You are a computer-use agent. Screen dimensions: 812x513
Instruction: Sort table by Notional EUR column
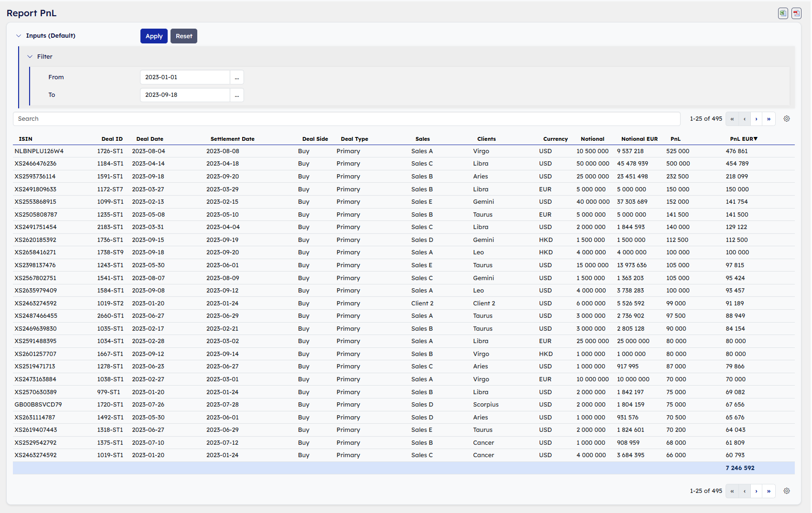(639, 139)
